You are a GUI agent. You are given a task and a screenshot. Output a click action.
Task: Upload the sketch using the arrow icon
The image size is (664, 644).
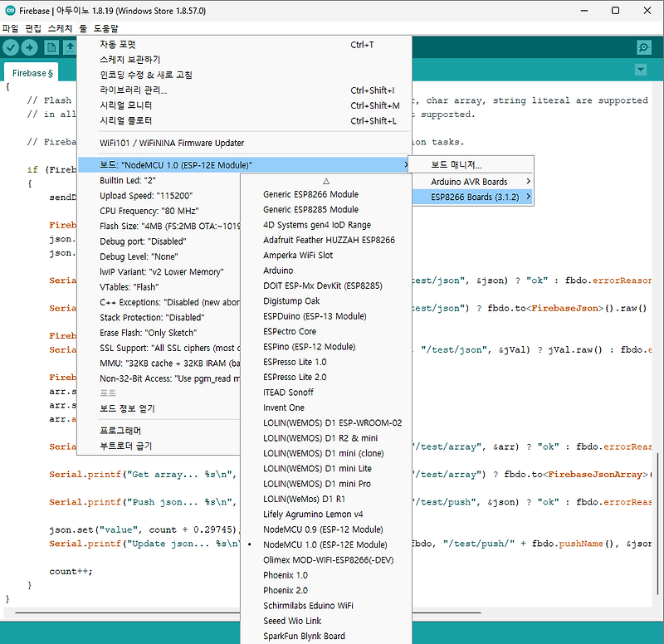coord(31,47)
